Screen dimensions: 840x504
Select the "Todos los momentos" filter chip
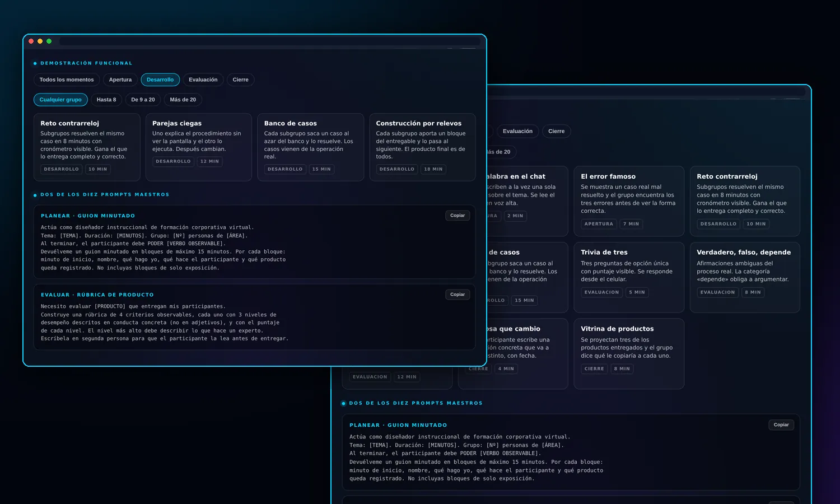(67, 80)
